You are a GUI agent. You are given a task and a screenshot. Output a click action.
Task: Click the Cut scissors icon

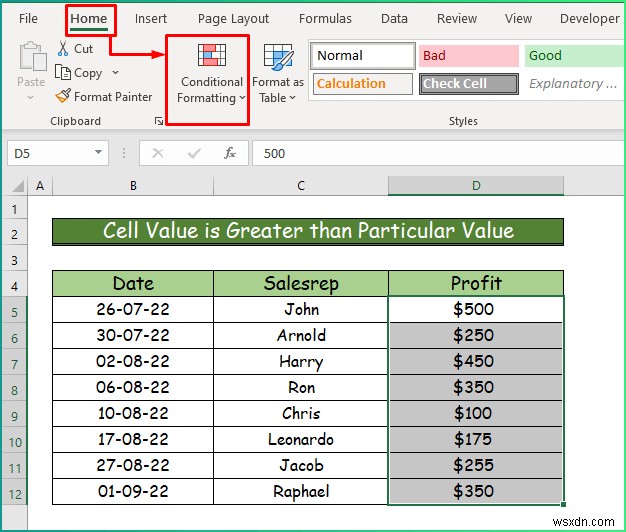(x=63, y=48)
